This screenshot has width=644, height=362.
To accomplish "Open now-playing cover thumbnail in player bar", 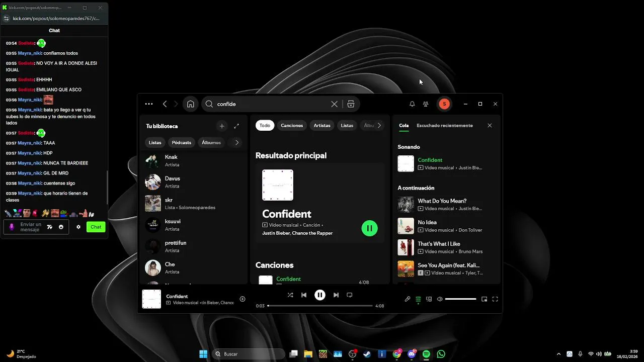I will click(x=151, y=299).
